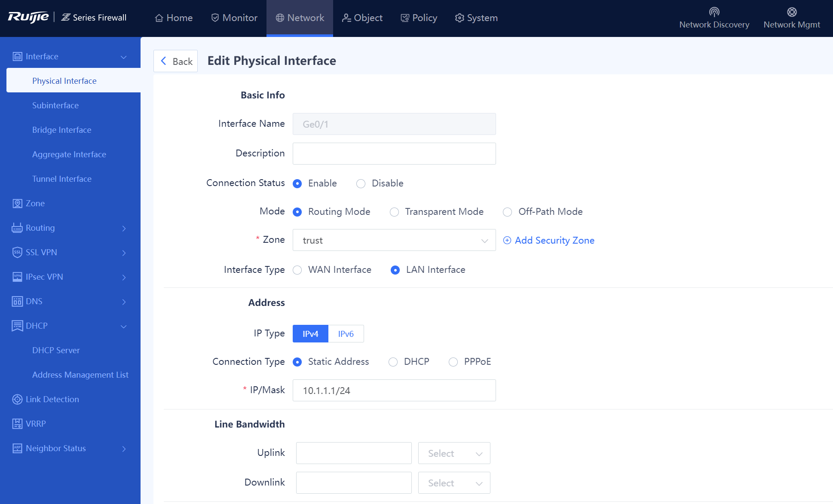Open Tunnel Interface menu item
The width and height of the screenshot is (833, 504).
click(62, 179)
